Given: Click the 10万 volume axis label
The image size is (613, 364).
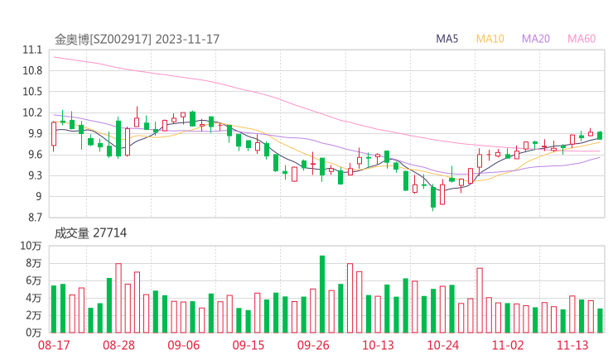Looking at the screenshot, I should pyautogui.click(x=31, y=246).
